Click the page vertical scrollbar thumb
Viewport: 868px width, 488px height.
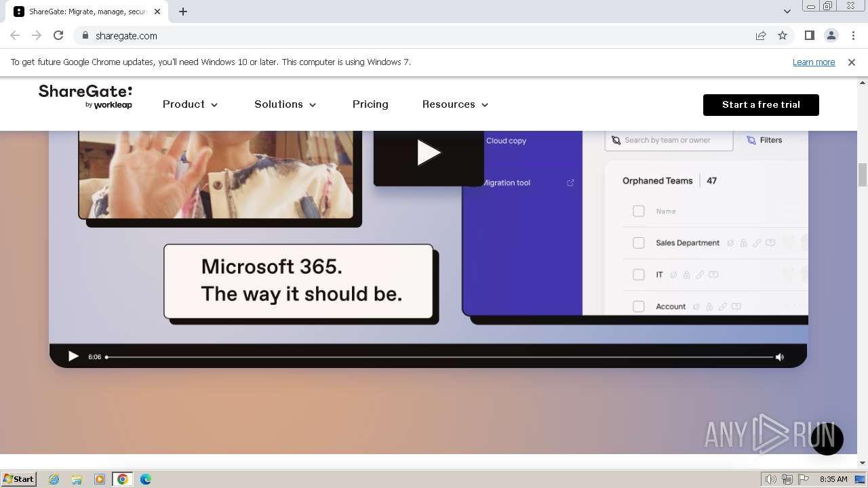click(x=863, y=175)
